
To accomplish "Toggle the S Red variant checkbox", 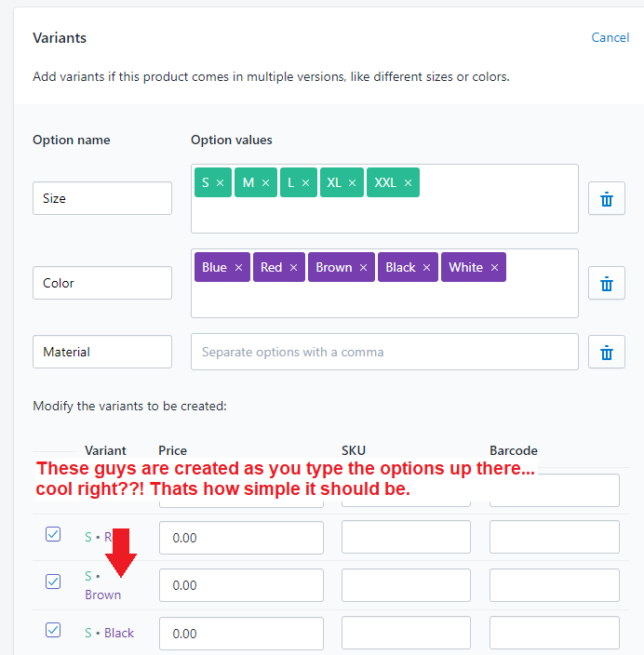I will click(x=53, y=534).
